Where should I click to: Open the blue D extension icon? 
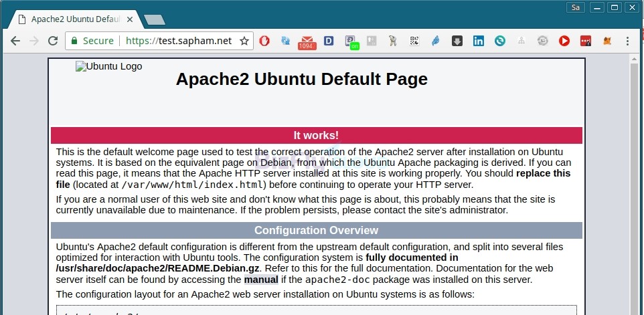click(329, 41)
